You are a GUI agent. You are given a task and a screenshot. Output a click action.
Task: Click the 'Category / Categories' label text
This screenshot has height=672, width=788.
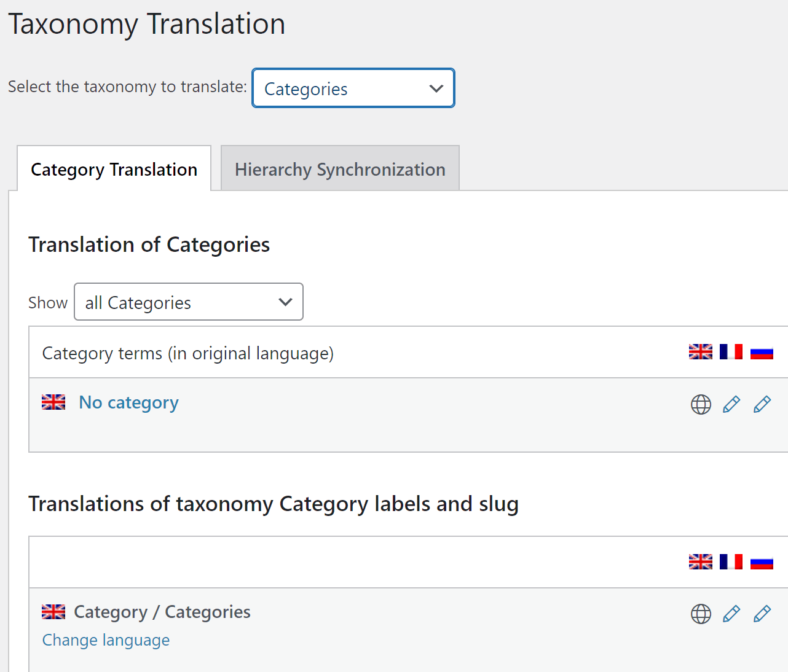coord(162,612)
